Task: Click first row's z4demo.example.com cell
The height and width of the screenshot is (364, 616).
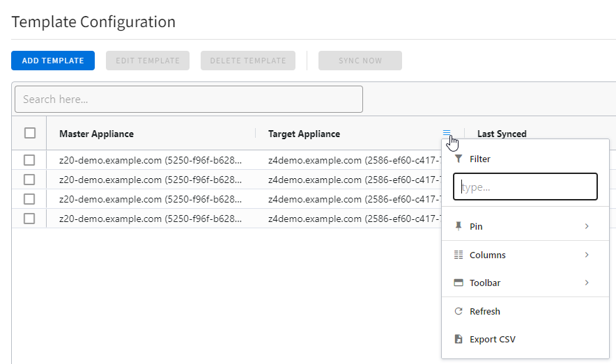Action: point(355,160)
